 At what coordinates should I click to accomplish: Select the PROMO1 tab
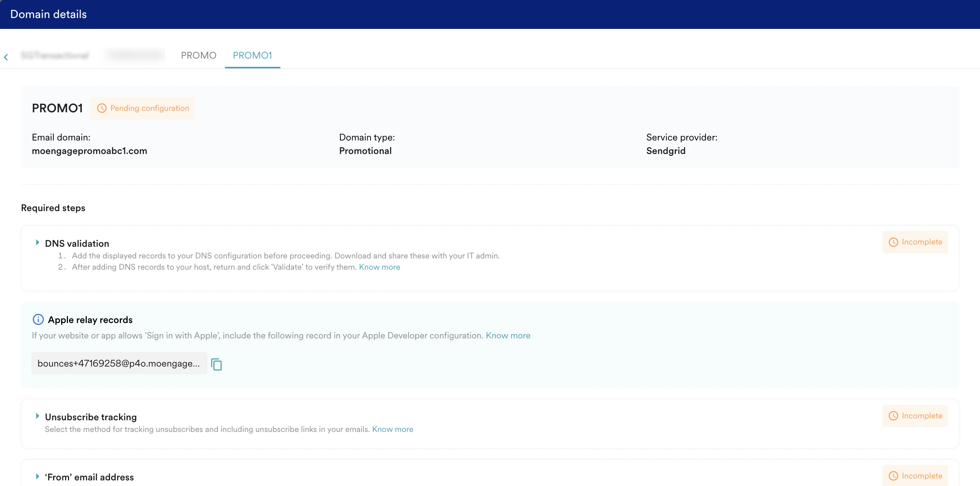click(x=252, y=55)
